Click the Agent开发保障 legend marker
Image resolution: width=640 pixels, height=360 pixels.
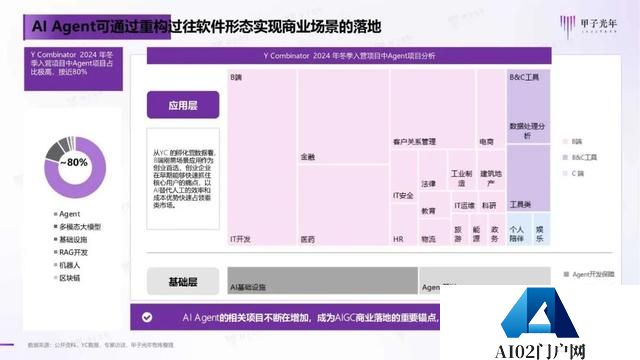coord(566,274)
